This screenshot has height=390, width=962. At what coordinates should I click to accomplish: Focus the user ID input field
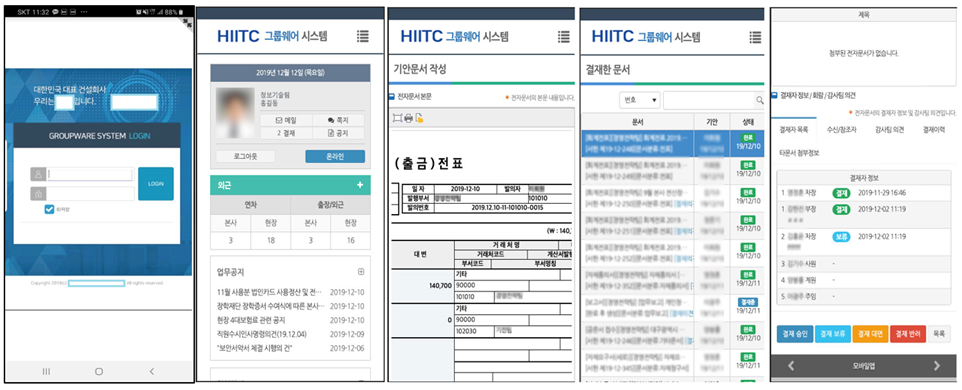90,174
